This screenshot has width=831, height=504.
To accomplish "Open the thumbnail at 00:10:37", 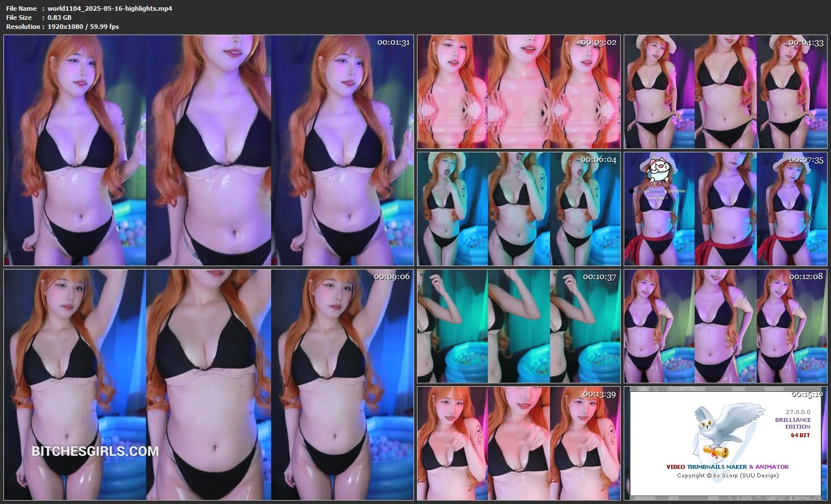I will click(518, 326).
